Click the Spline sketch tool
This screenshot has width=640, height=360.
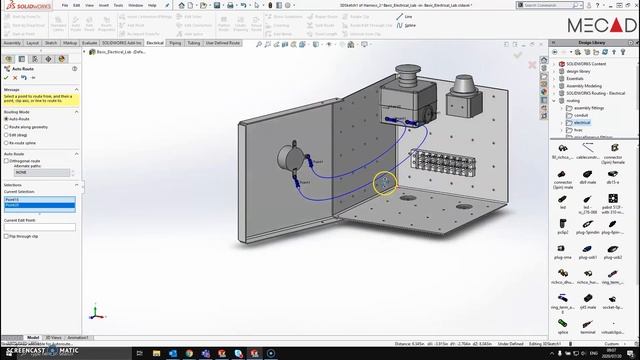coord(406,25)
